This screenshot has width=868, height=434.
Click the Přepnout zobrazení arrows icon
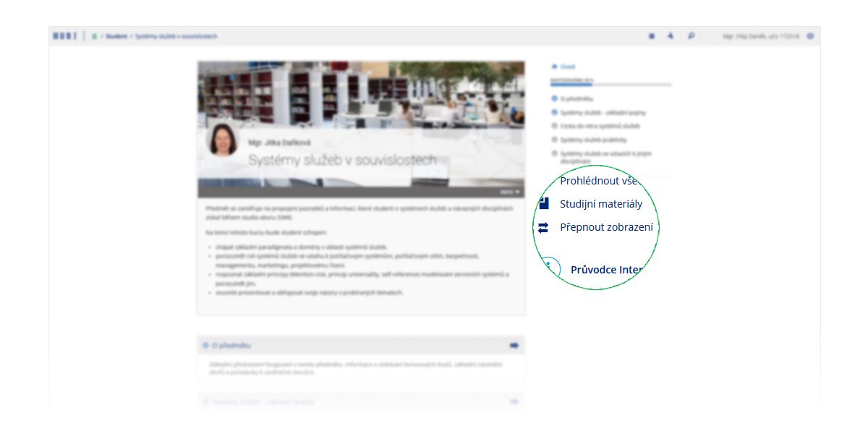click(x=543, y=228)
